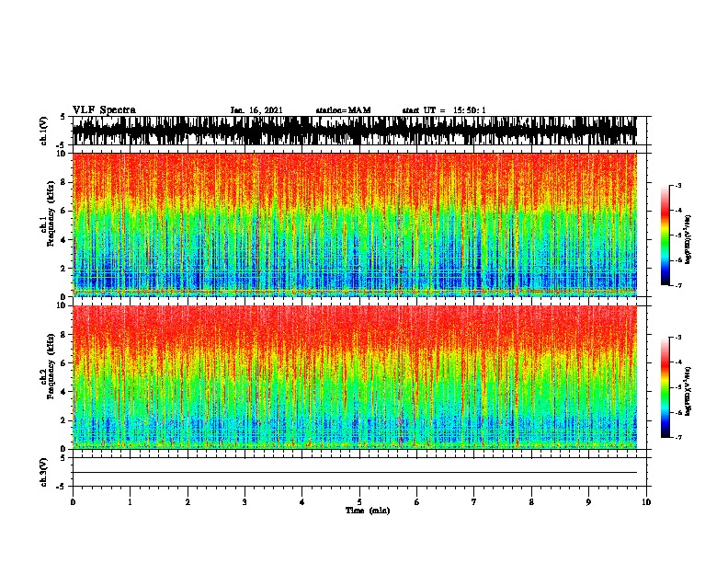728x563 pixels.
Task: Click the '-7' label on ch.2 color scale
Action: [678, 437]
